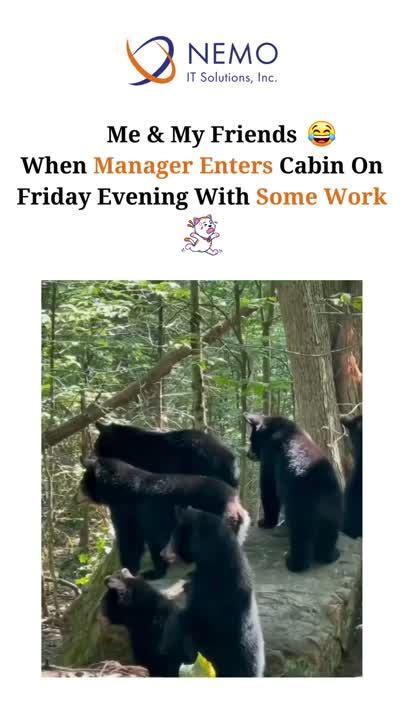Tap the green foliage in the photo's upper left
This screenshot has height=720, width=404.
[101, 331]
